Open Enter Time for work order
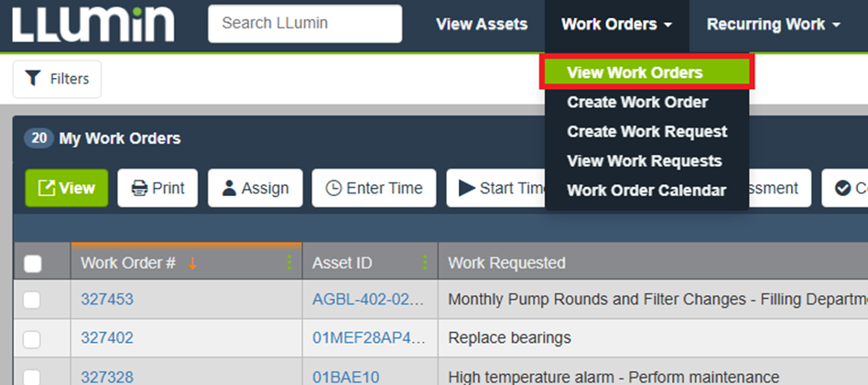The width and height of the screenshot is (868, 385). [374, 188]
